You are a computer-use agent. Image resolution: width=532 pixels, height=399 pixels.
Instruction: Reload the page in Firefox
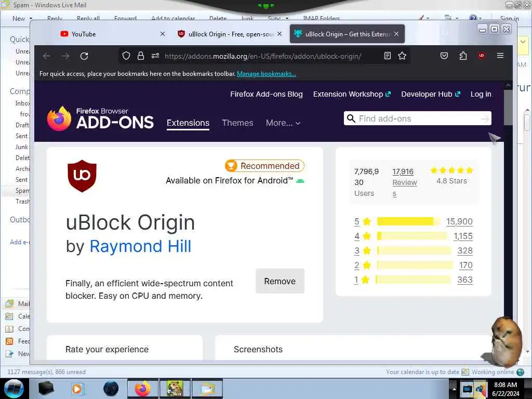click(x=84, y=56)
